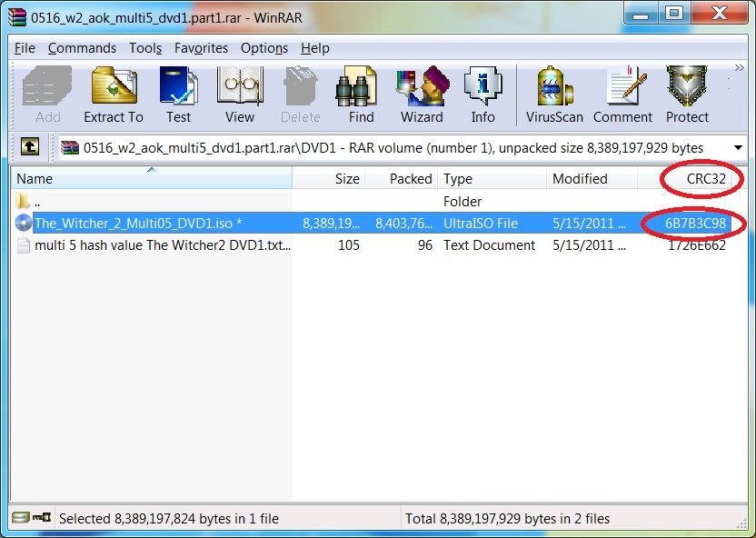Show archive Info
The image size is (756, 538).
tap(482, 95)
